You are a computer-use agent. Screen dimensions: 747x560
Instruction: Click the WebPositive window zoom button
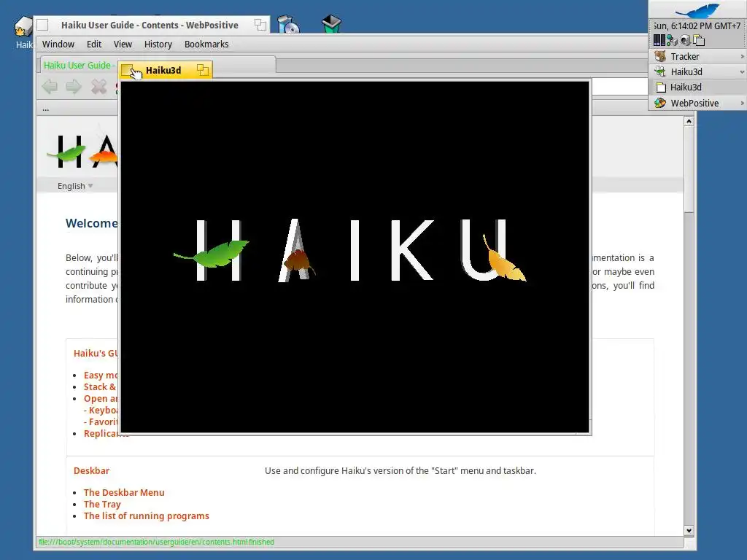click(260, 25)
